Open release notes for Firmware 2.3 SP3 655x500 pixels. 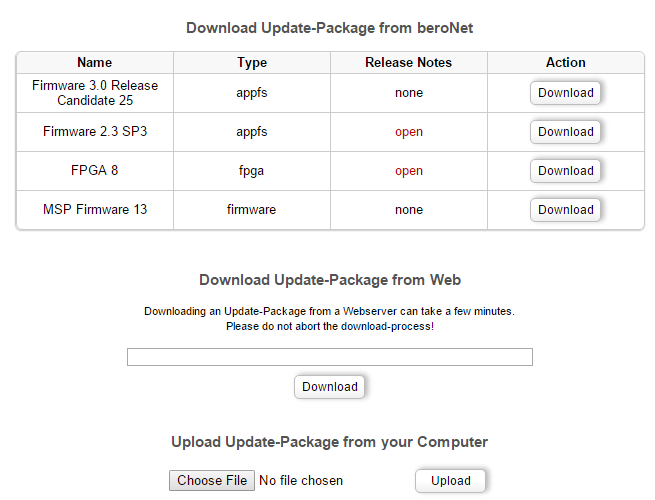pos(409,132)
